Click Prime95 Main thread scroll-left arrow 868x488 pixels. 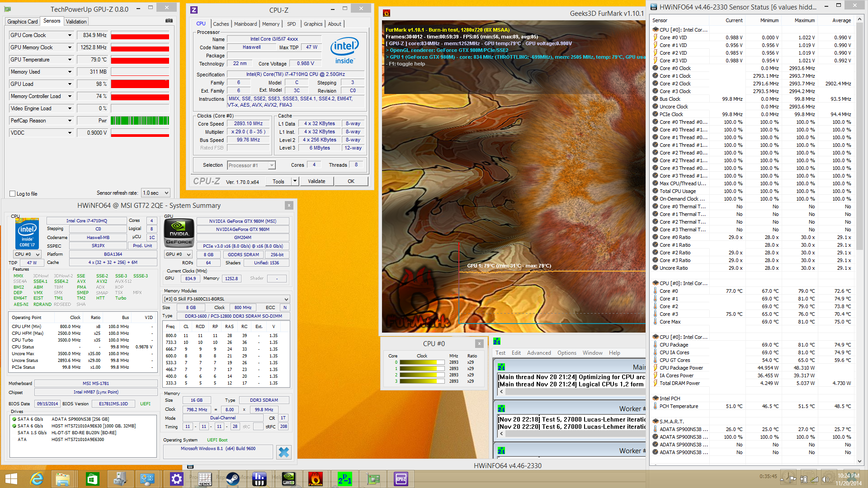coord(501,392)
